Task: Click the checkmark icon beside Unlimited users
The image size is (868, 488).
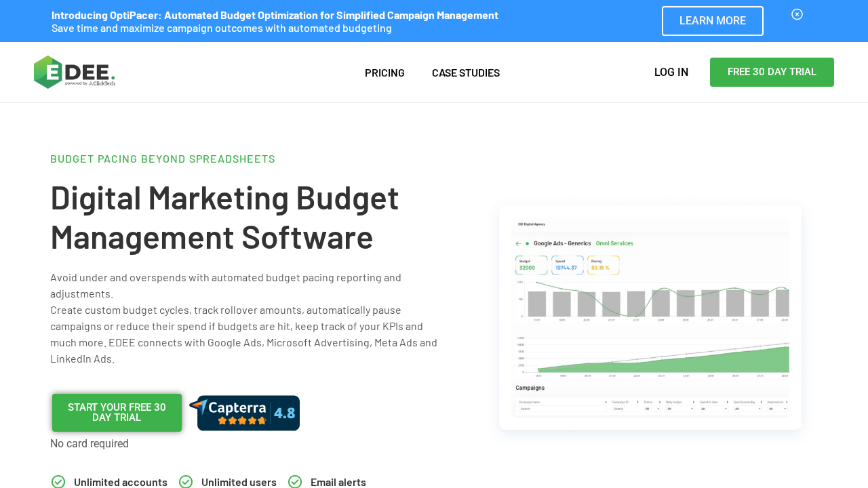Action: click(186, 482)
